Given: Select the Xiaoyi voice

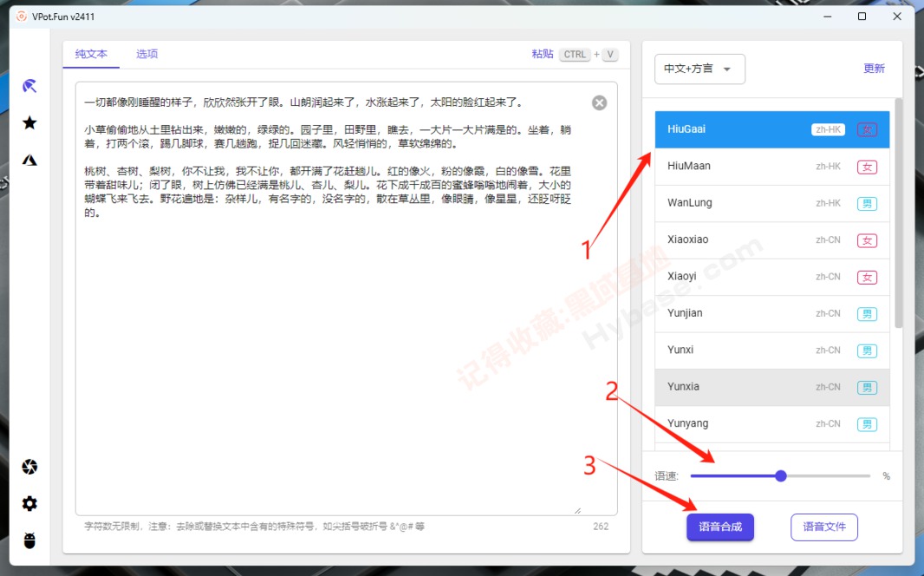Looking at the screenshot, I should click(x=772, y=277).
